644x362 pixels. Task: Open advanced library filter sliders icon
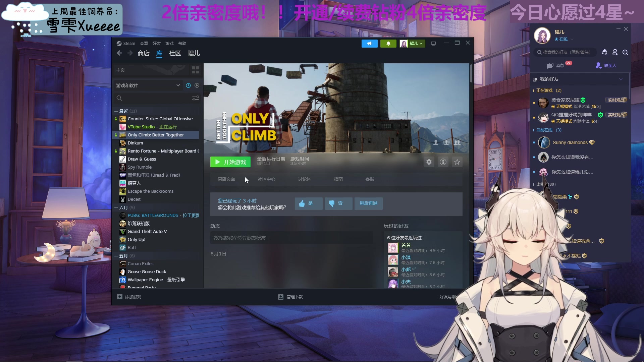click(196, 98)
